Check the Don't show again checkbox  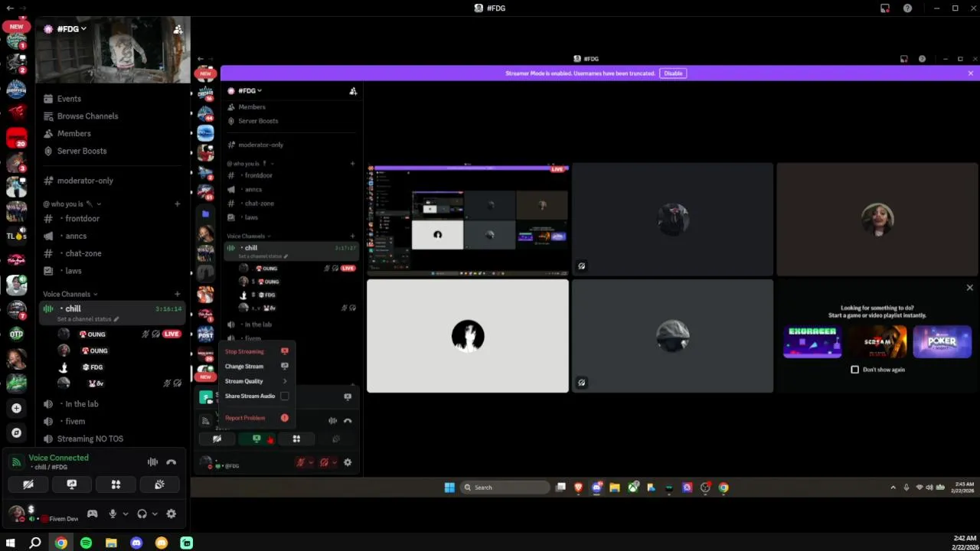pos(855,370)
